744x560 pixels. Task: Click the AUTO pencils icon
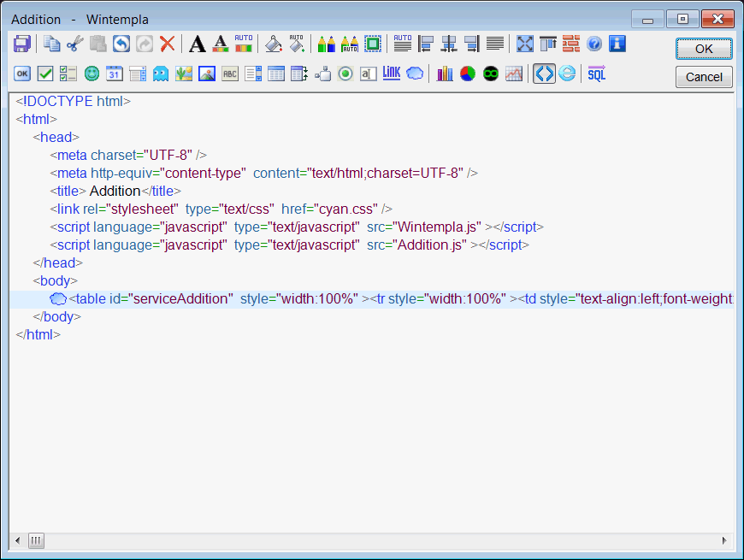pyautogui.click(x=350, y=44)
